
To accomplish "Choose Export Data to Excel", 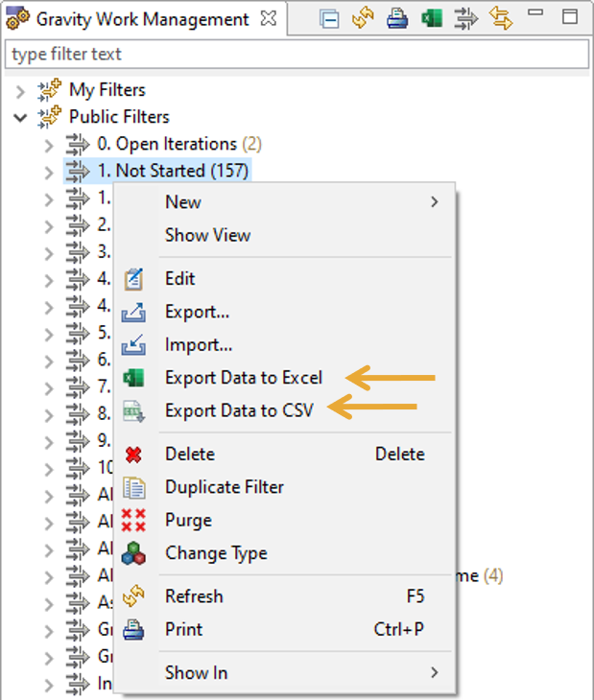I will [243, 378].
